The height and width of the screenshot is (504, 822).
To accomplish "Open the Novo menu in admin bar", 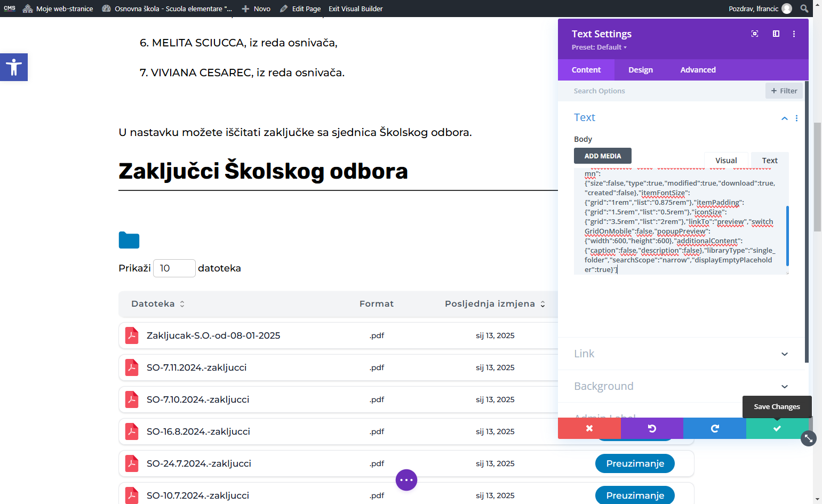I will (x=256, y=9).
